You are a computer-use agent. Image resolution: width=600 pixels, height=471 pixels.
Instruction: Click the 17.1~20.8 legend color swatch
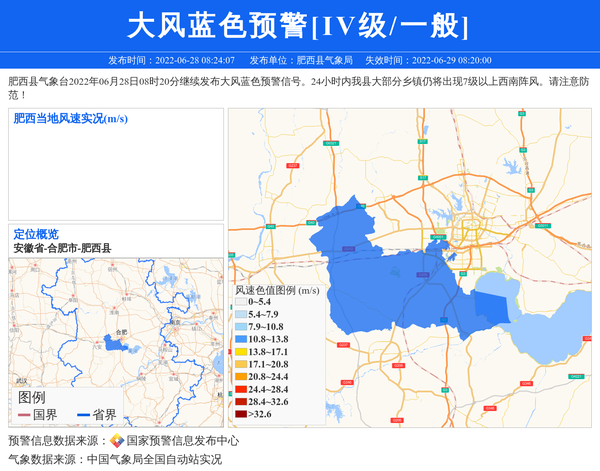click(x=241, y=364)
